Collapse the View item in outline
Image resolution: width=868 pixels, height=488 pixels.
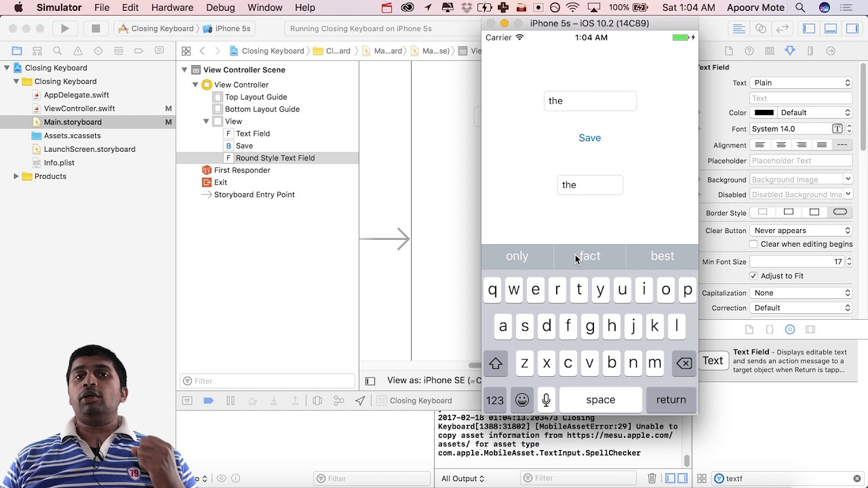point(206,121)
